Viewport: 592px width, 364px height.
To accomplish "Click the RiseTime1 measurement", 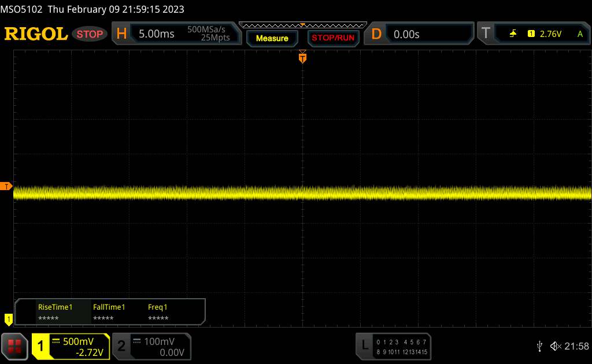I will [55, 313].
